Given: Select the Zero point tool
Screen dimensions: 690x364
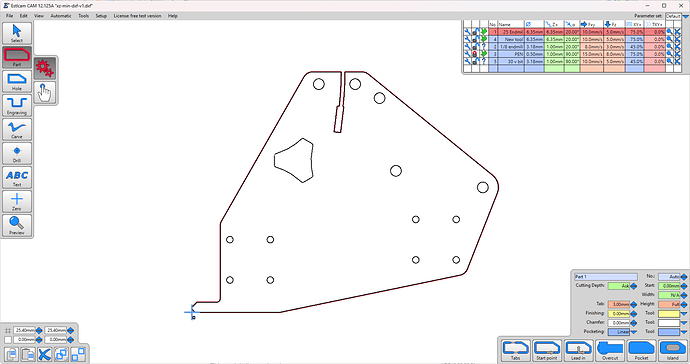Looking at the screenshot, I should 17,201.
